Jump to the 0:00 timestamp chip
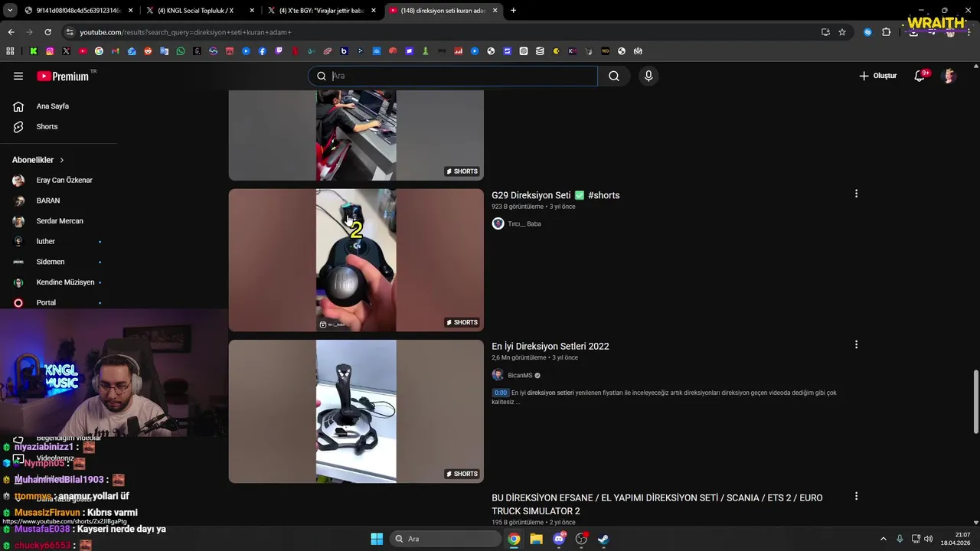The height and width of the screenshot is (551, 980). pyautogui.click(x=501, y=393)
